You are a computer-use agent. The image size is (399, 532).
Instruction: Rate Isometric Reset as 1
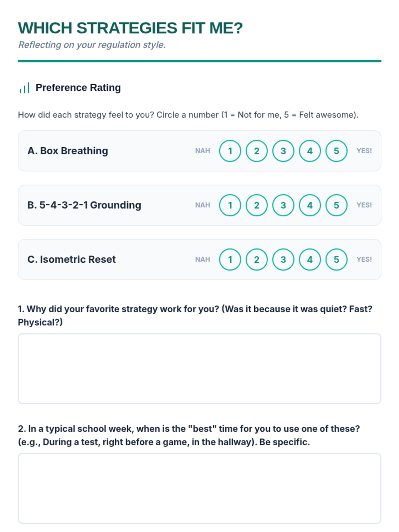pyautogui.click(x=230, y=259)
